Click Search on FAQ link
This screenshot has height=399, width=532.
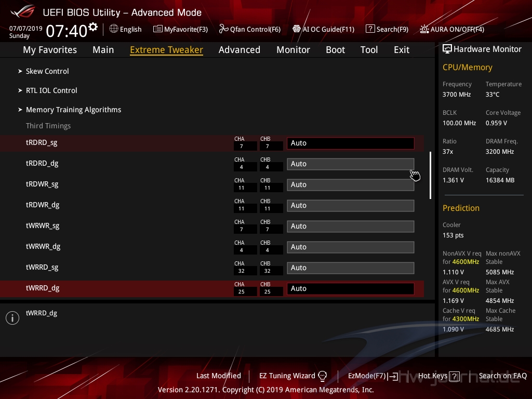(503, 376)
